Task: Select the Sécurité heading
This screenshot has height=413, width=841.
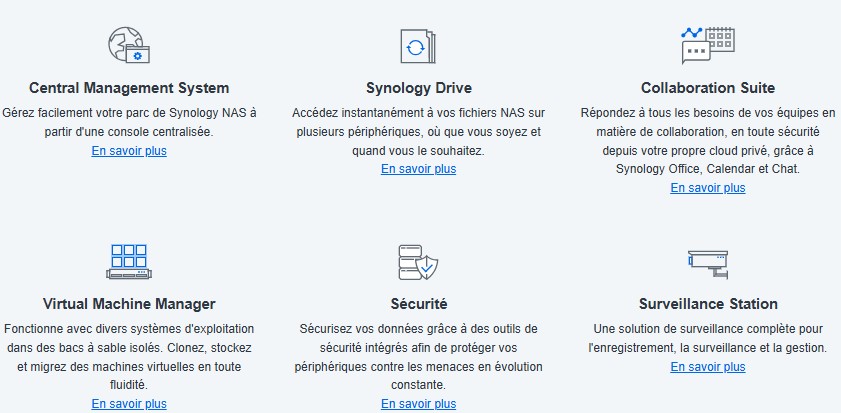Action: [418, 304]
